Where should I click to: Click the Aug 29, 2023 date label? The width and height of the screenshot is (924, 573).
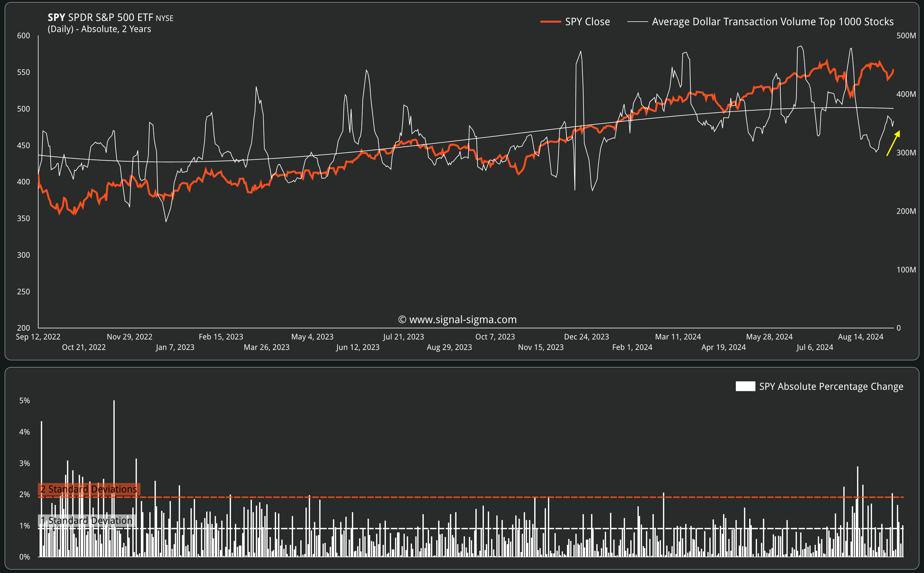click(449, 347)
